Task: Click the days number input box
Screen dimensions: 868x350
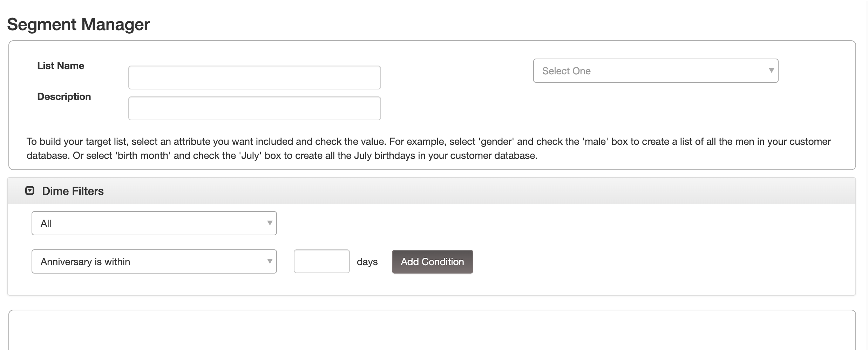Action: coord(321,261)
